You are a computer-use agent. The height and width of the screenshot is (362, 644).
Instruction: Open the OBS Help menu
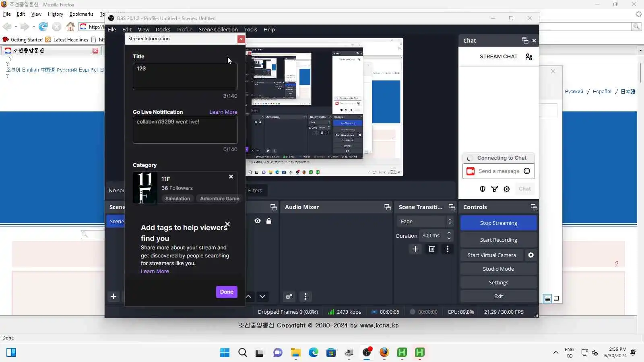click(269, 30)
